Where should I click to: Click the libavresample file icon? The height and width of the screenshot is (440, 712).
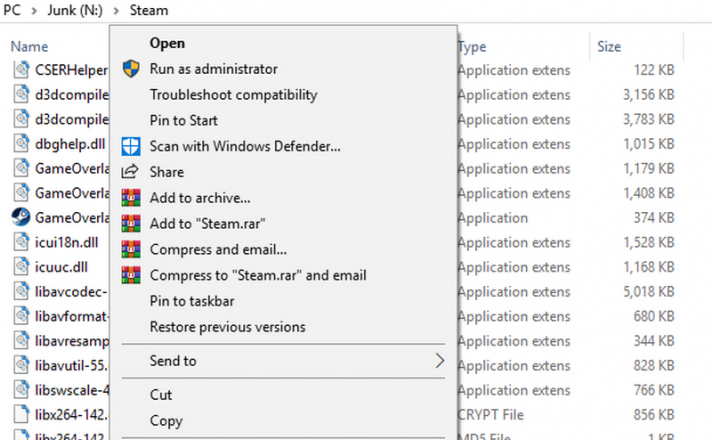pyautogui.click(x=21, y=341)
